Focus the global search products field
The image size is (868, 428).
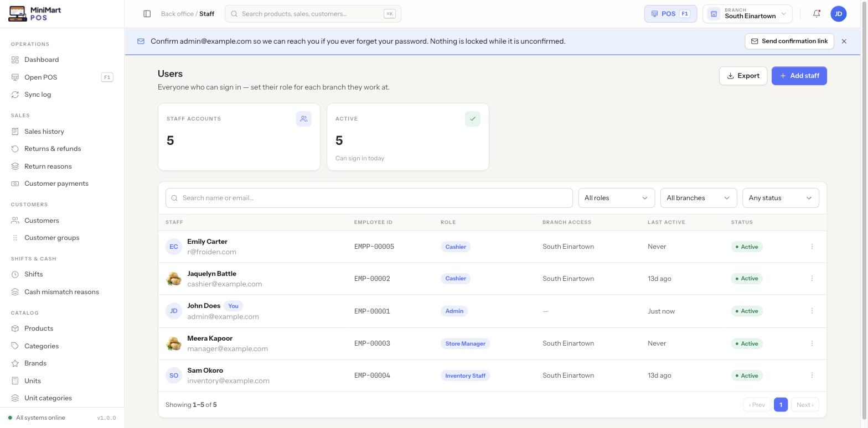pyautogui.click(x=313, y=14)
